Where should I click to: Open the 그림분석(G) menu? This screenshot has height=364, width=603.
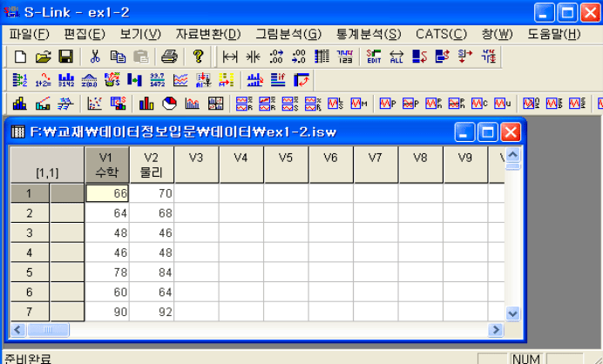point(288,34)
